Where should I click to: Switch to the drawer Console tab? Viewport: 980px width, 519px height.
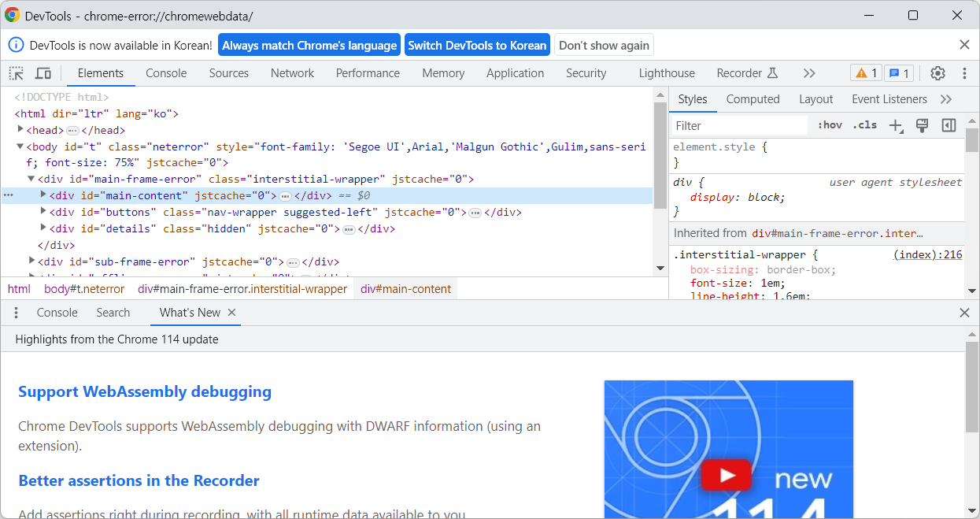[x=57, y=313]
